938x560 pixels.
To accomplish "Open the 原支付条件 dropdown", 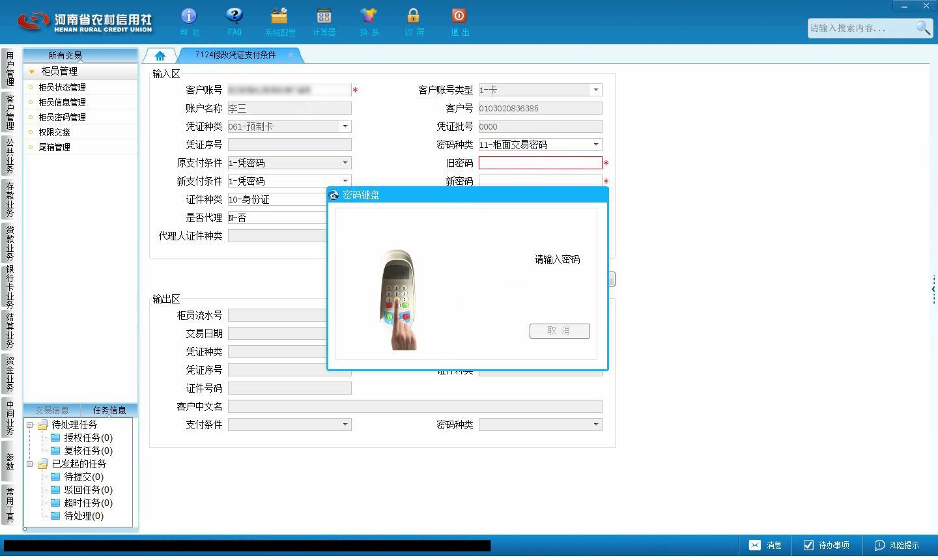I will (x=345, y=163).
